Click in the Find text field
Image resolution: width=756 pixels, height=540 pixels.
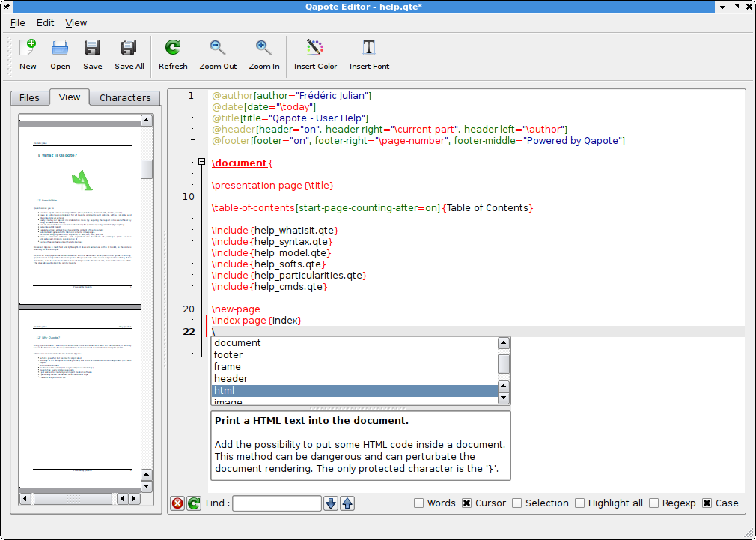click(277, 503)
